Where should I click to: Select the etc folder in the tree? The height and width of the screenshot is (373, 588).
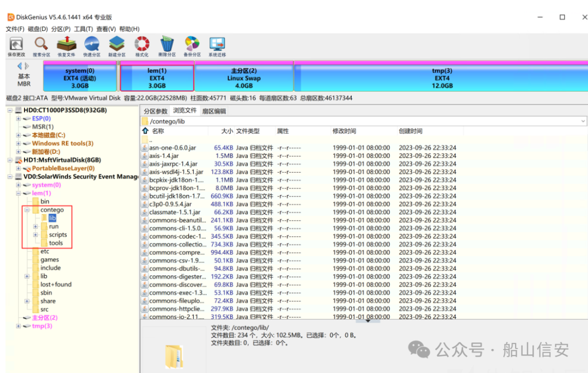click(45, 251)
